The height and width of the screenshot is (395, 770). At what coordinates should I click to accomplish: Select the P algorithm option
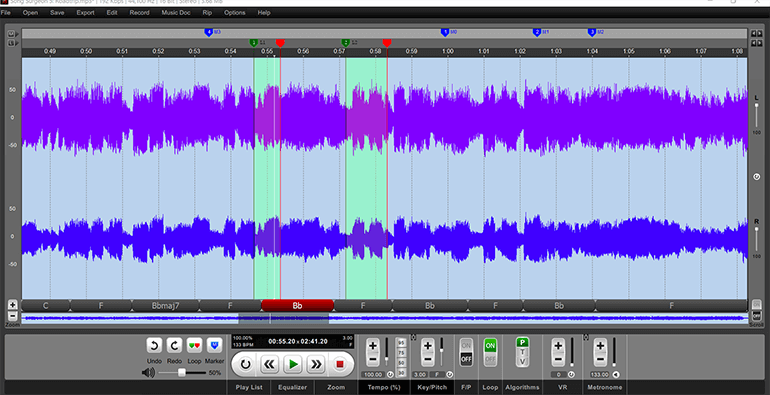522,342
